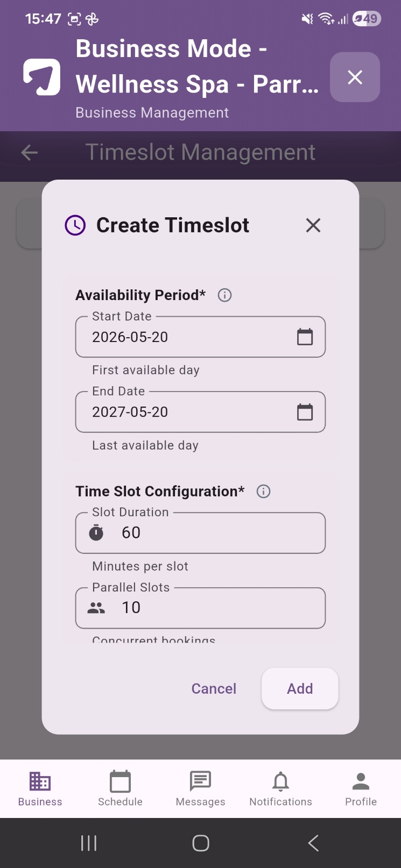
Task: Close the Create Timeslot dialog with X
Action: tap(313, 225)
